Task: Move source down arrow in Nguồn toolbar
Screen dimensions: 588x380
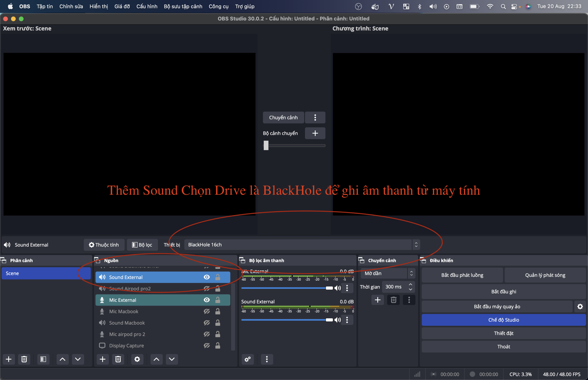Action: 172,359
